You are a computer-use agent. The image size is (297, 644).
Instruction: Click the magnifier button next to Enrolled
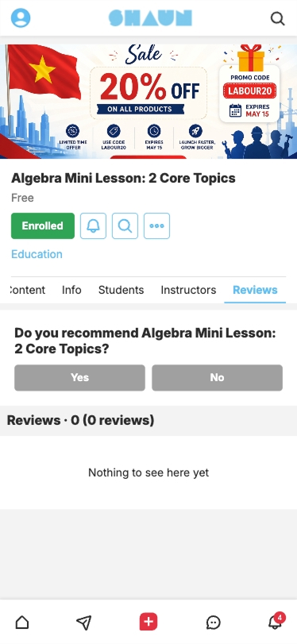click(x=125, y=226)
